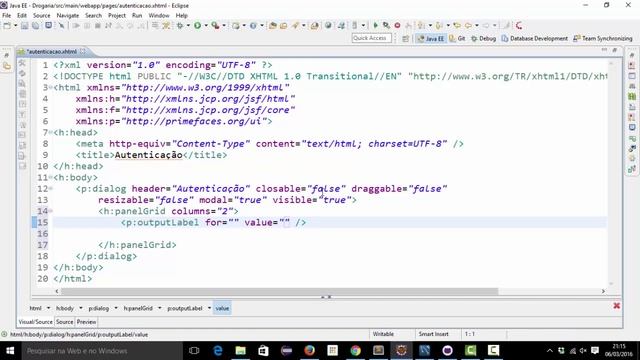Click the Open Perspective icon
640x360 pixels.
[405, 38]
